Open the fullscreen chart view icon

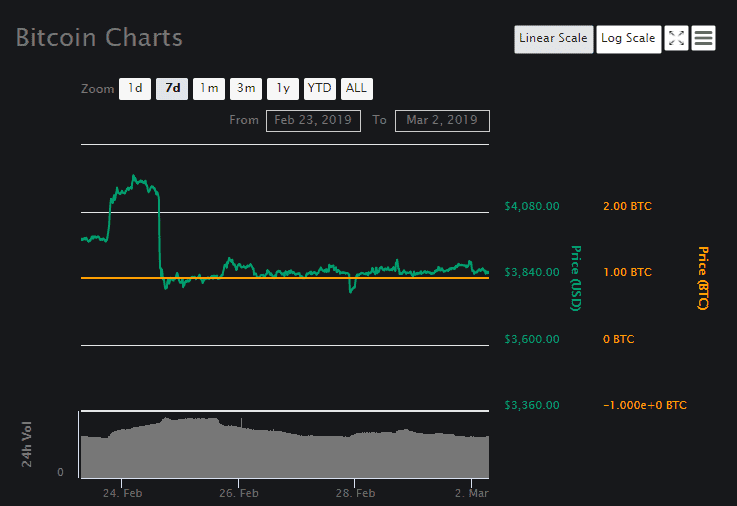pyautogui.click(x=676, y=38)
